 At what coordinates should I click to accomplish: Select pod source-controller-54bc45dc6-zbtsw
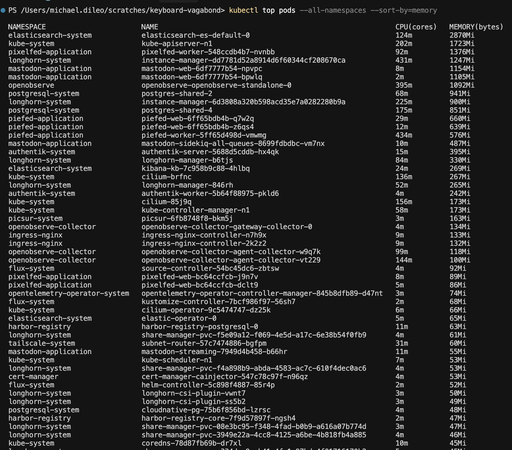coord(210,268)
